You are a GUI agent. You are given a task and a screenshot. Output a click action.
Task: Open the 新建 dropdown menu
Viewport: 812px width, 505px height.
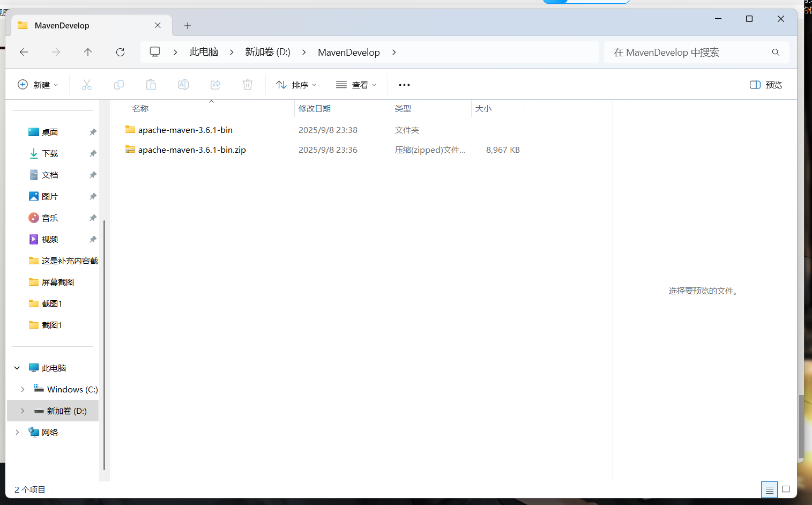(x=38, y=85)
